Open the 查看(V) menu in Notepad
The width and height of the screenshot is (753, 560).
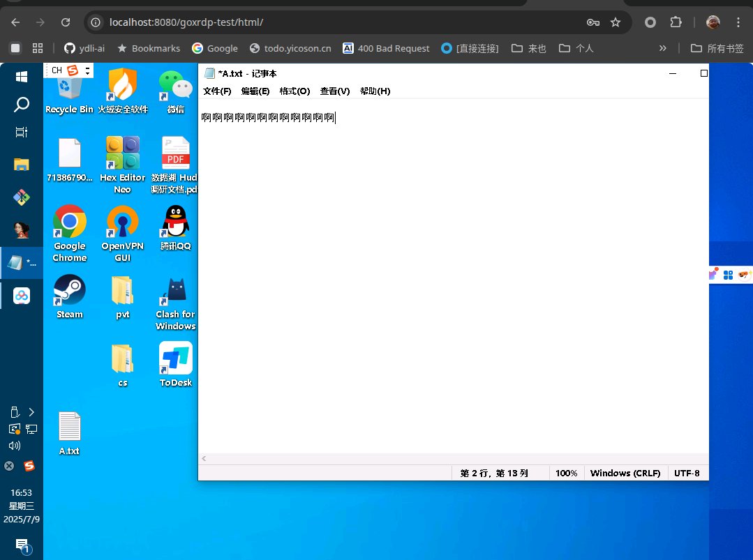coord(335,91)
